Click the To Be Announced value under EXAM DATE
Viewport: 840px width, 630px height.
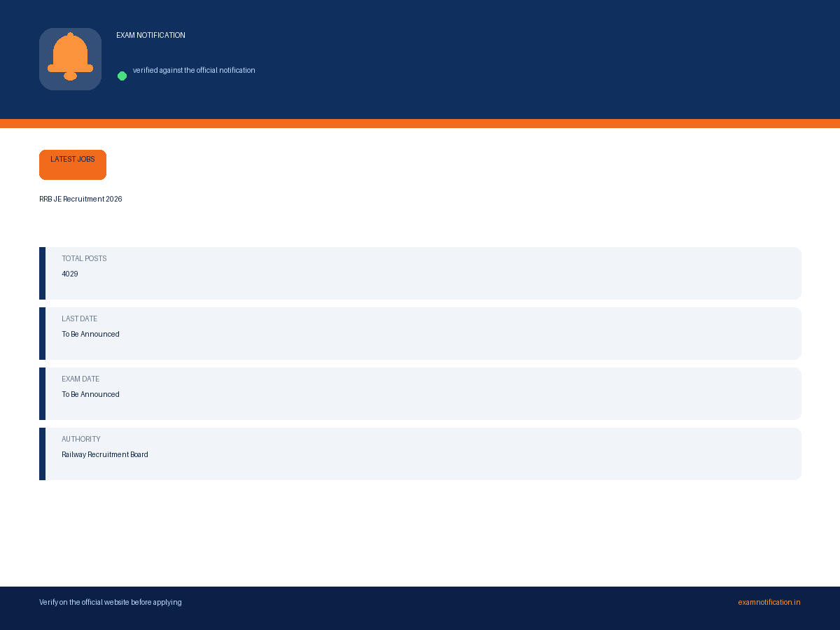point(90,394)
